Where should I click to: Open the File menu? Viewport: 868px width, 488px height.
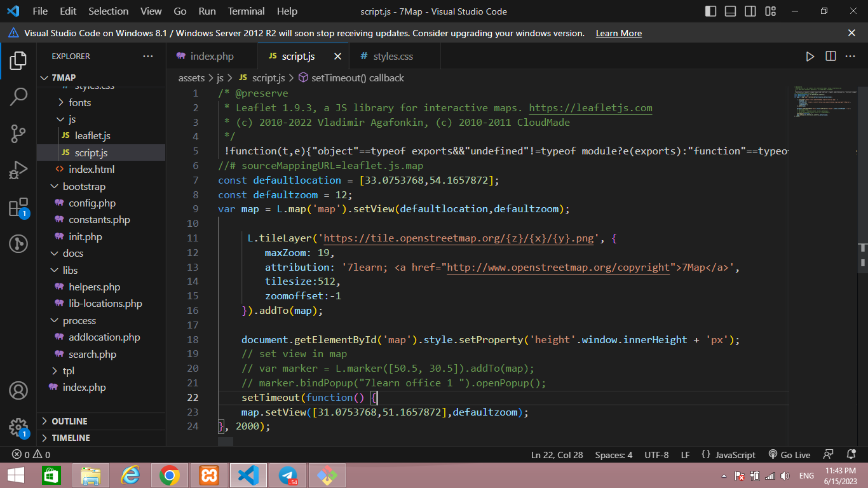click(x=40, y=11)
